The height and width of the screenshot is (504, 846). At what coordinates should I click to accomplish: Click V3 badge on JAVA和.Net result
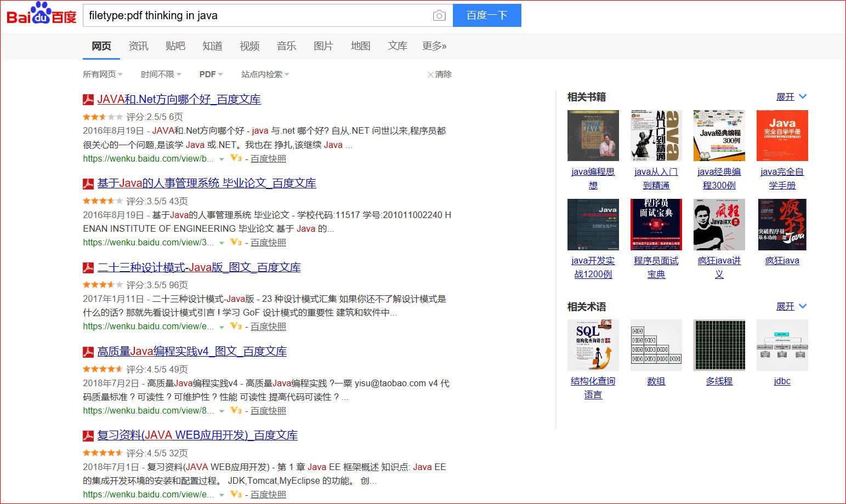[x=236, y=158]
